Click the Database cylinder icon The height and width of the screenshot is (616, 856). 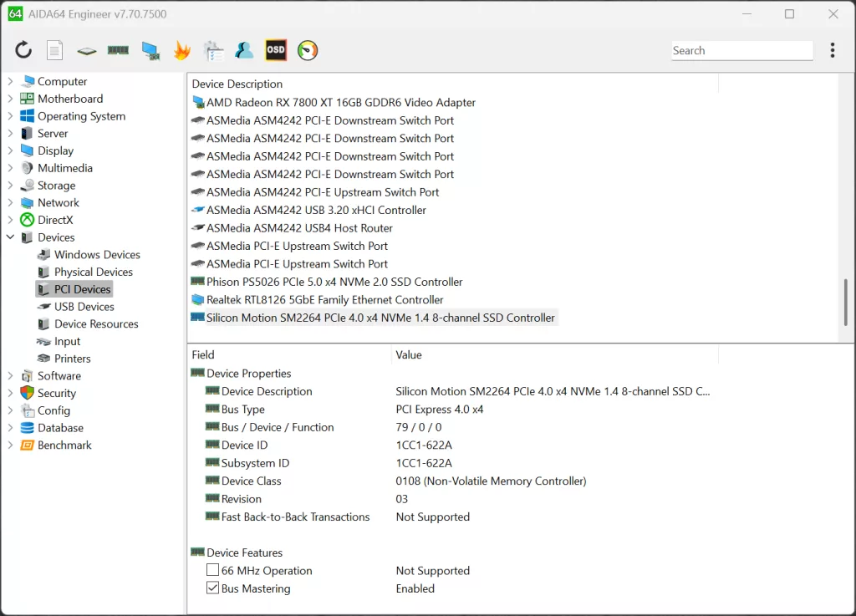[27, 428]
